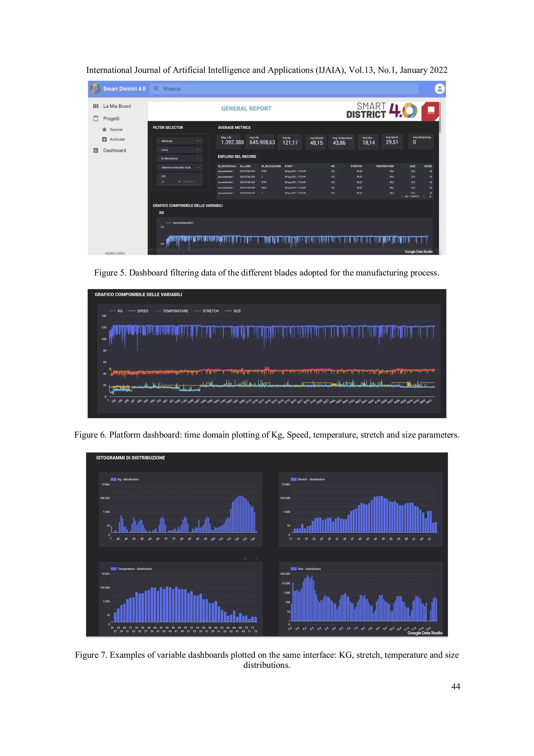Click the Speciali star icon
Image resolution: width=534 pixels, height=756 pixels.
tap(104, 129)
